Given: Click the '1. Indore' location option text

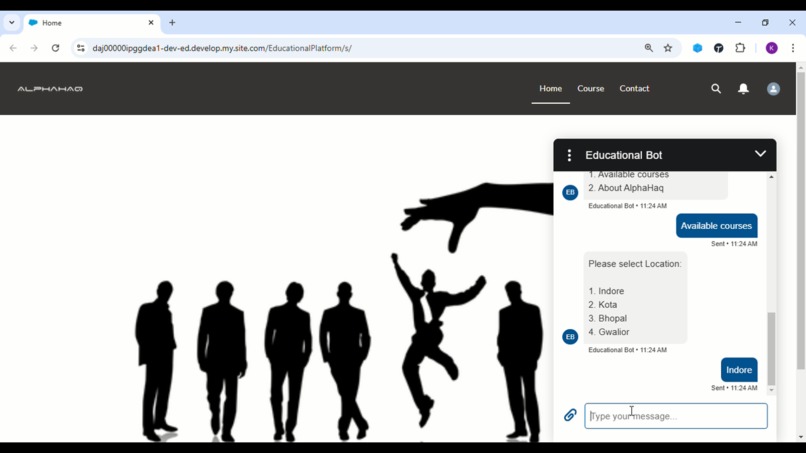Looking at the screenshot, I should pos(606,291).
